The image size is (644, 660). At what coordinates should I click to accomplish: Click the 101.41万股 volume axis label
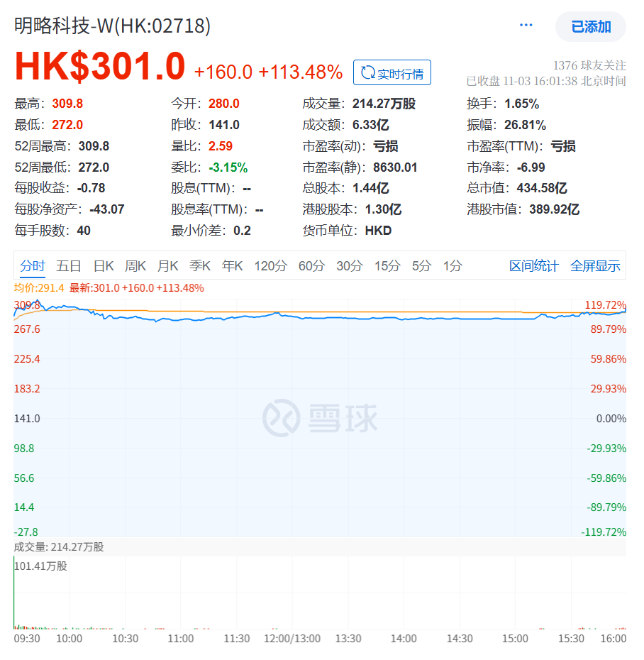41,566
